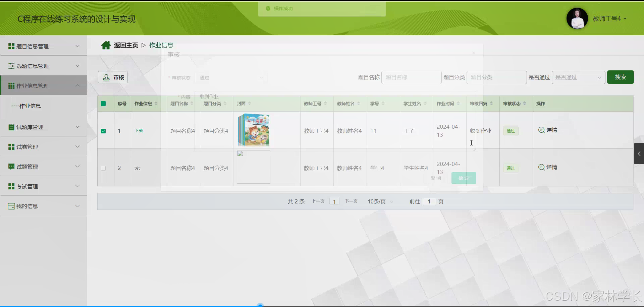Click the 审核 button's person icon
This screenshot has width=644, height=307.
tap(106, 77)
